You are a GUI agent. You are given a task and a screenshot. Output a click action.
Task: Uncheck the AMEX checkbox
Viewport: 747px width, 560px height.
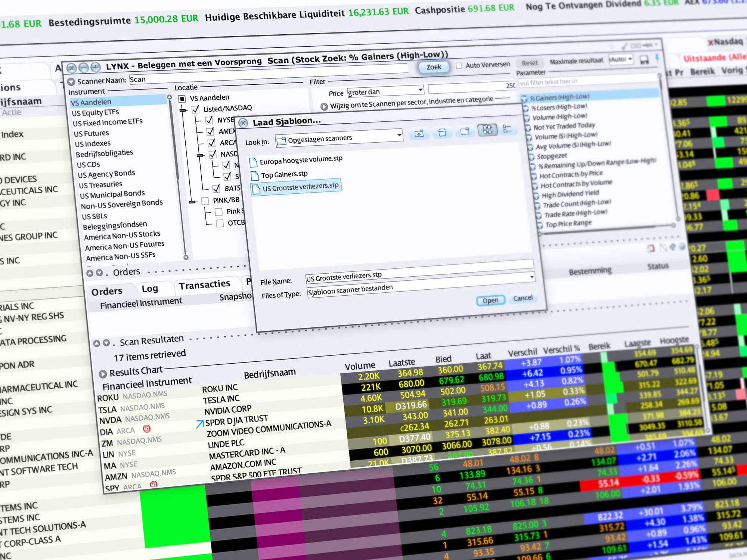coord(210,131)
